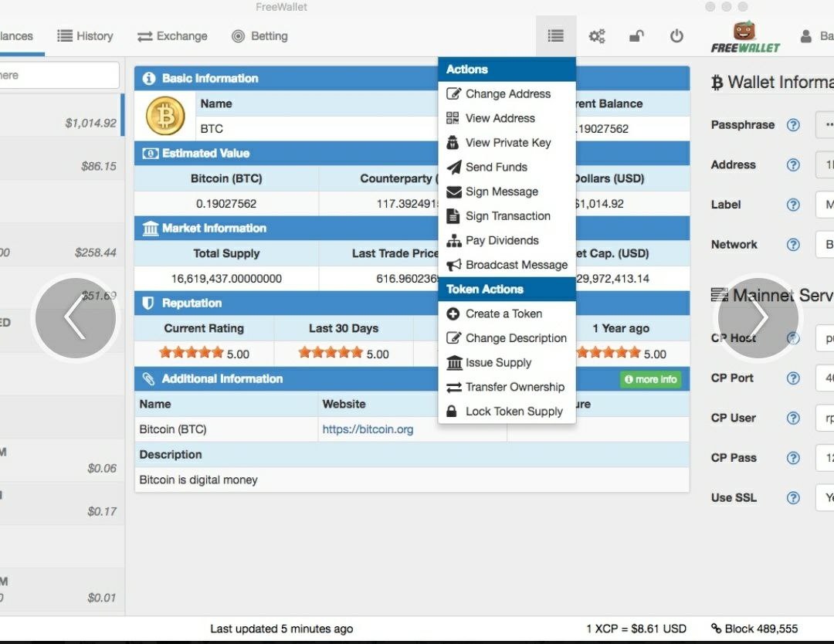Open settings gears icon in toolbar
834x644 pixels.
[597, 36]
